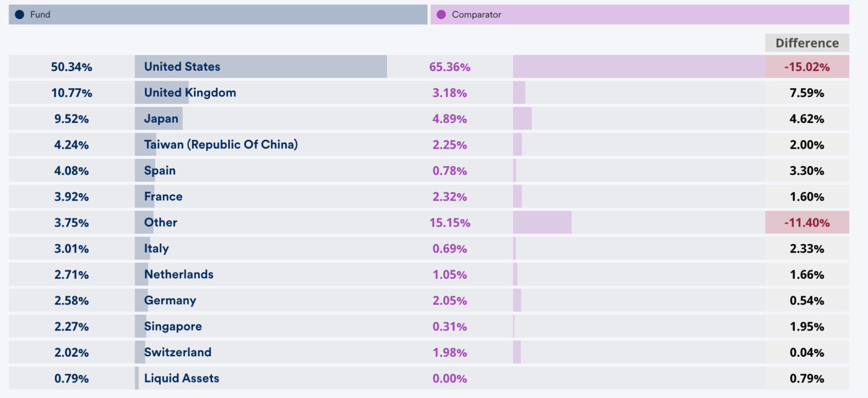This screenshot has height=398, width=868.
Task: Click Switzerland difference value 0.04%
Action: tap(807, 352)
